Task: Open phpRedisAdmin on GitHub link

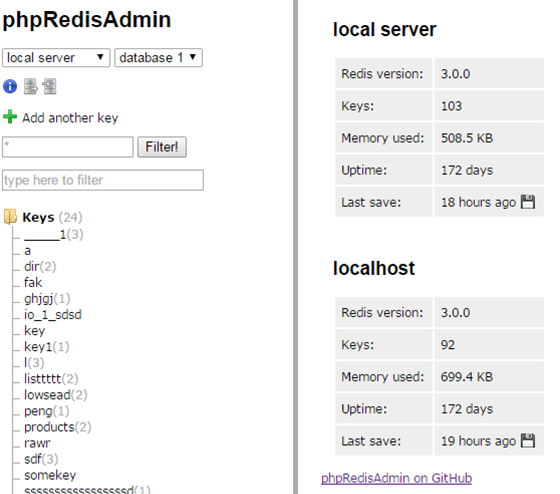Action: point(396,478)
